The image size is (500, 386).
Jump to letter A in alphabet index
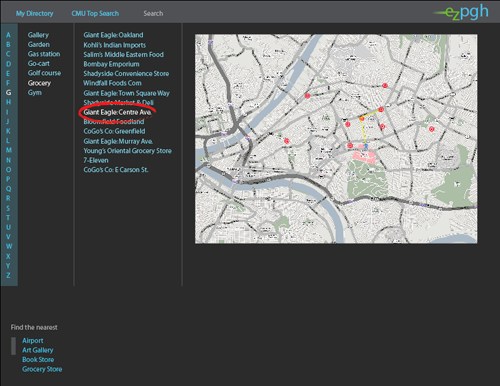point(8,35)
